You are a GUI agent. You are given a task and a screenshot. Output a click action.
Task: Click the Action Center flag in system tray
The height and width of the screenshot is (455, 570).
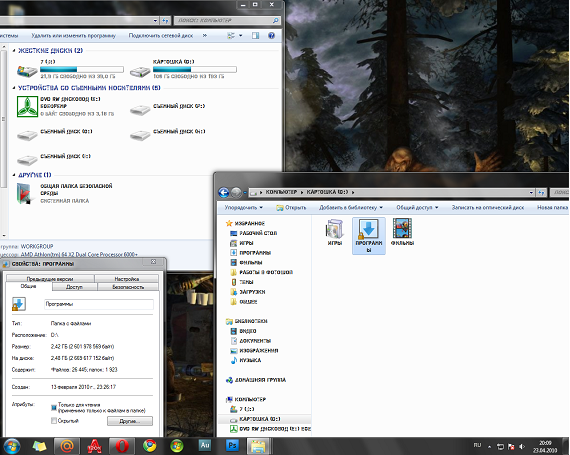511,447
